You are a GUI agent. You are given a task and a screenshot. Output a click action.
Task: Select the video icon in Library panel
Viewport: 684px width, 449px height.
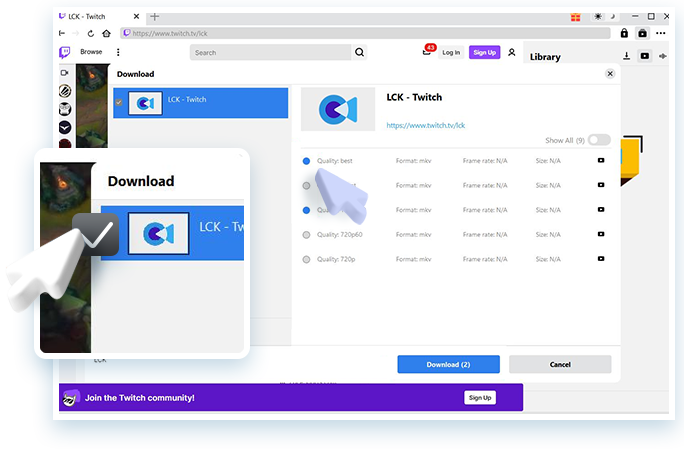(x=645, y=56)
